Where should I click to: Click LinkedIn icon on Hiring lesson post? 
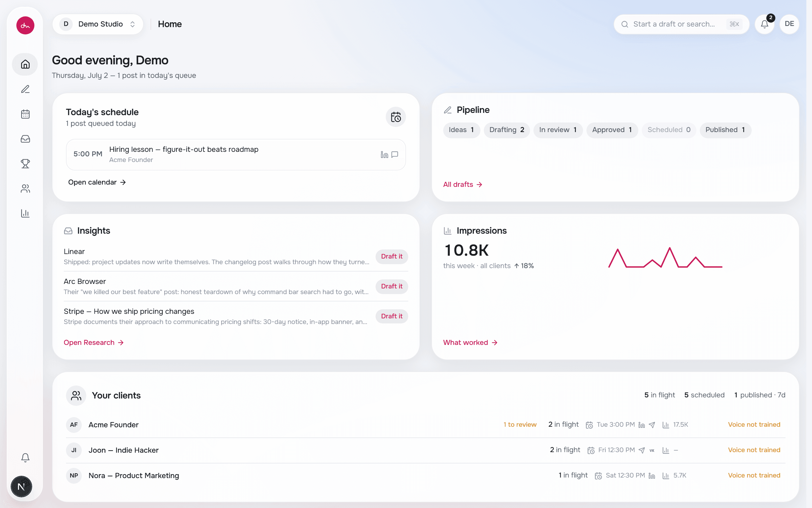(x=384, y=155)
